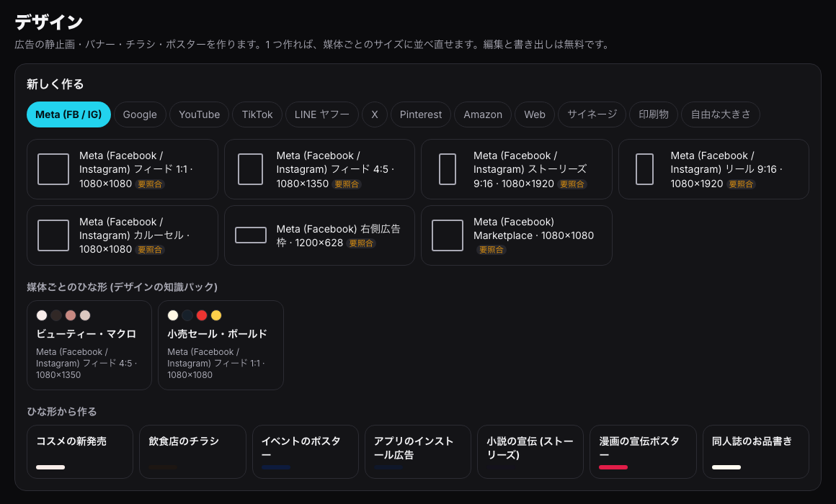836x504 pixels.
Task: Create from アプリのインストール広告 template
Action: tap(418, 451)
